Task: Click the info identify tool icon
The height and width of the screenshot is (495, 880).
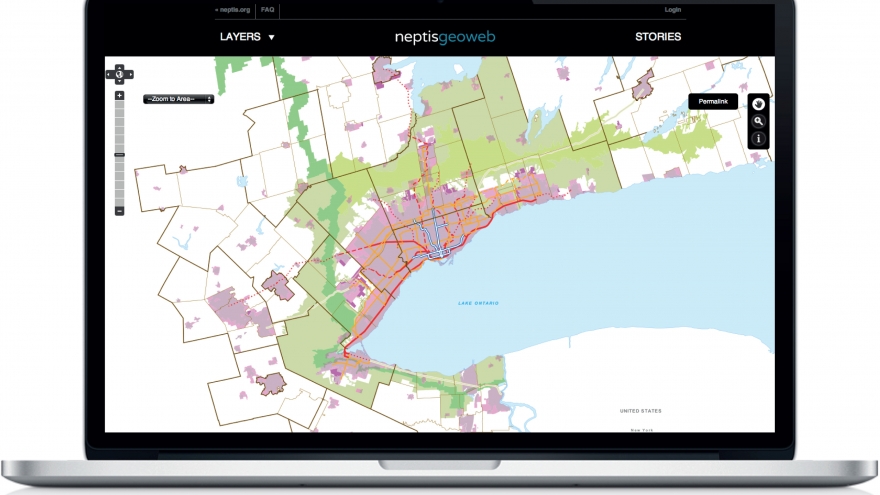Action: coord(759,138)
